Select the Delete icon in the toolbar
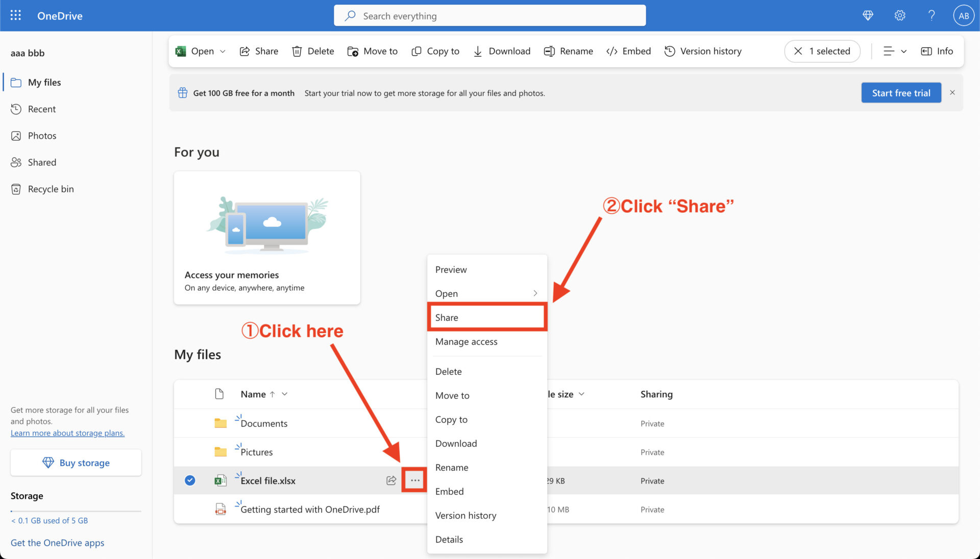The image size is (980, 559). tap(298, 51)
